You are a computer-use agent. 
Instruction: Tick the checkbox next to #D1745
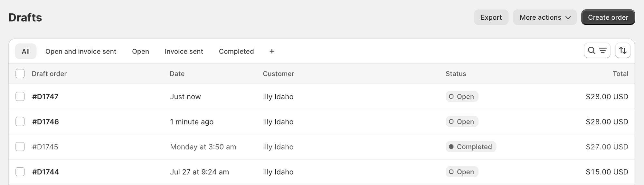coord(20,147)
